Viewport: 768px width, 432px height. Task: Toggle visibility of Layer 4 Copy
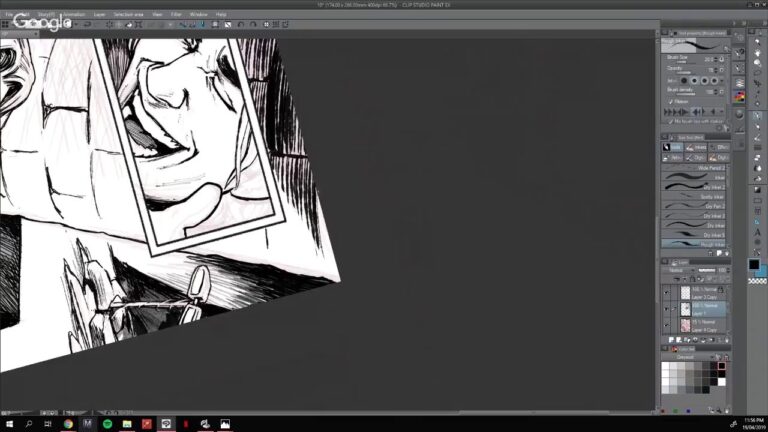click(x=666, y=325)
